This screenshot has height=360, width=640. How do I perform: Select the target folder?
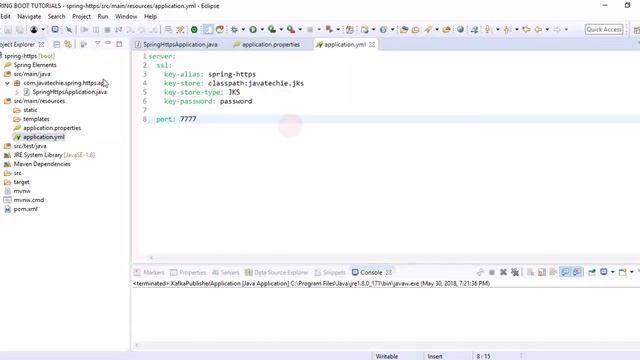[x=21, y=182]
